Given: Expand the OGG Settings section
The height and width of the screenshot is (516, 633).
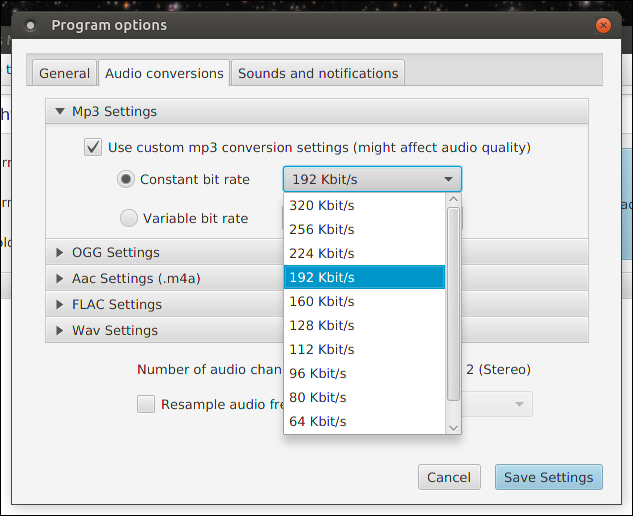Looking at the screenshot, I should 61,253.
